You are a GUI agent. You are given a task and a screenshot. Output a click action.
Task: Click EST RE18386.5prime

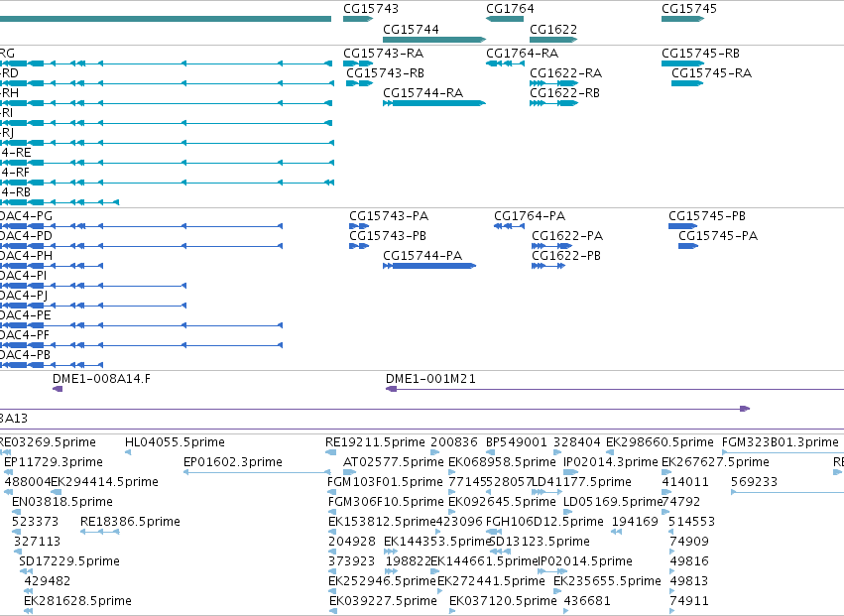pyautogui.click(x=130, y=523)
